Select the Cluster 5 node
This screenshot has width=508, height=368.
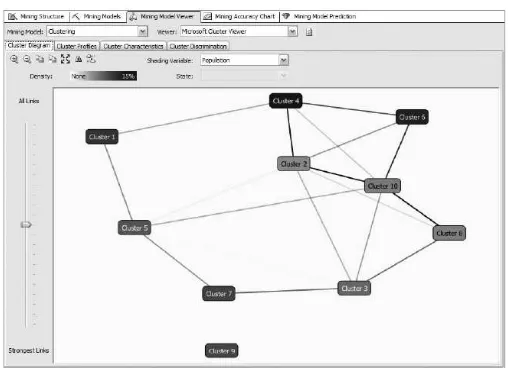click(134, 228)
